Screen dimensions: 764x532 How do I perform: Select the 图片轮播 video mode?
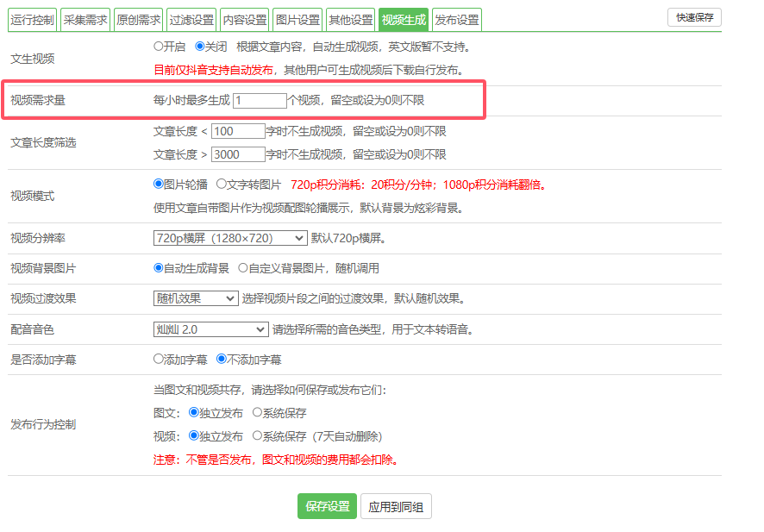tap(159, 185)
